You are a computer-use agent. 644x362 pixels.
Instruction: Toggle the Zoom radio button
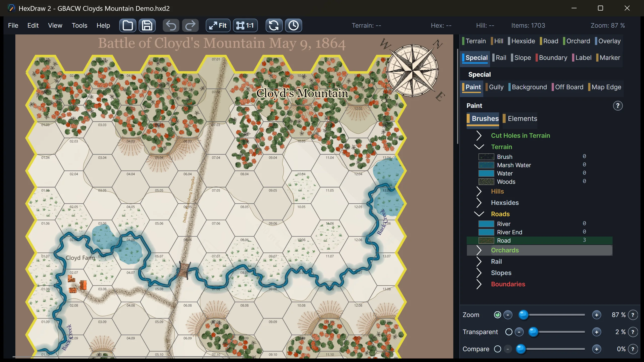click(x=497, y=315)
